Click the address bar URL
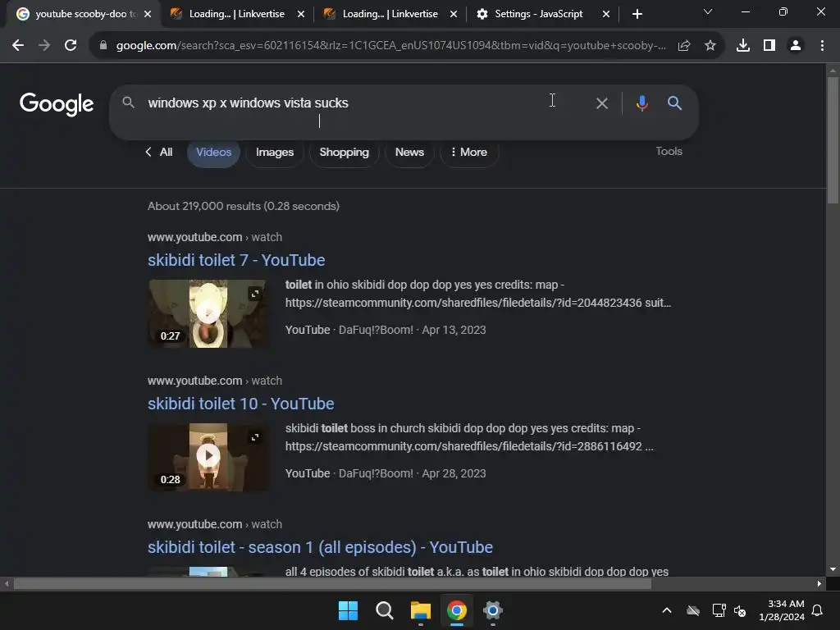This screenshot has height=630, width=840. (x=391, y=46)
